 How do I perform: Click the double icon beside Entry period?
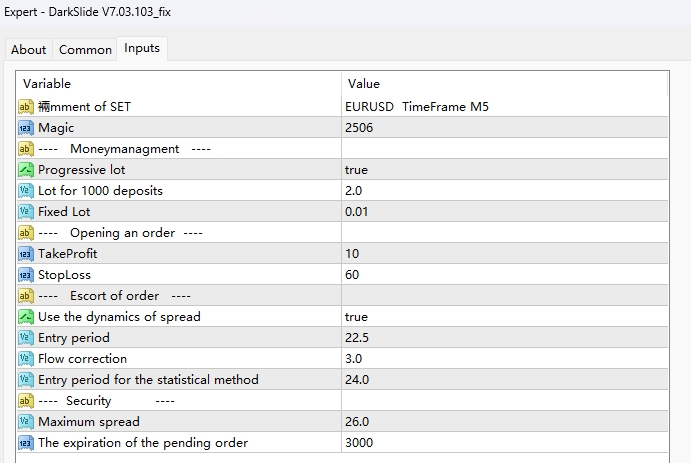(26, 338)
